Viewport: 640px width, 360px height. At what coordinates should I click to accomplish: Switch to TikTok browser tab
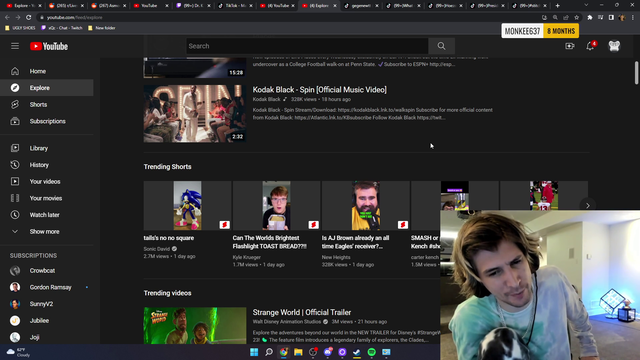tap(235, 6)
